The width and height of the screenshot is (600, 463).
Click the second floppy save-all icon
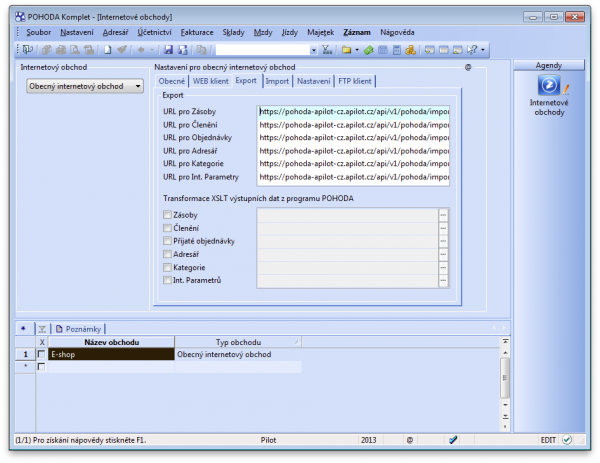tap(183, 50)
